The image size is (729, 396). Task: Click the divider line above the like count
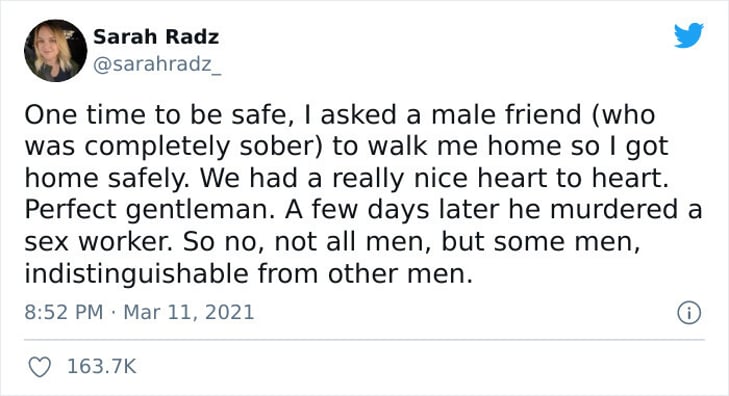364,340
